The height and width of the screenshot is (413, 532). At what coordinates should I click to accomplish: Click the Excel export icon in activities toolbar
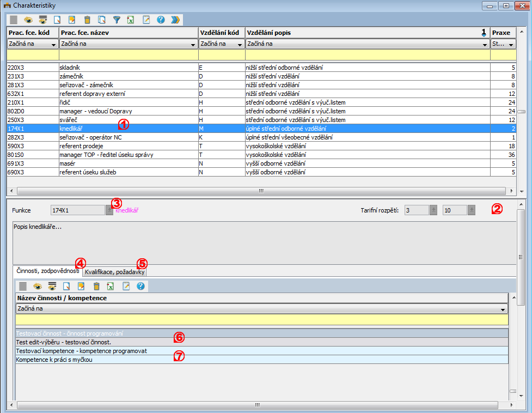[111, 286]
